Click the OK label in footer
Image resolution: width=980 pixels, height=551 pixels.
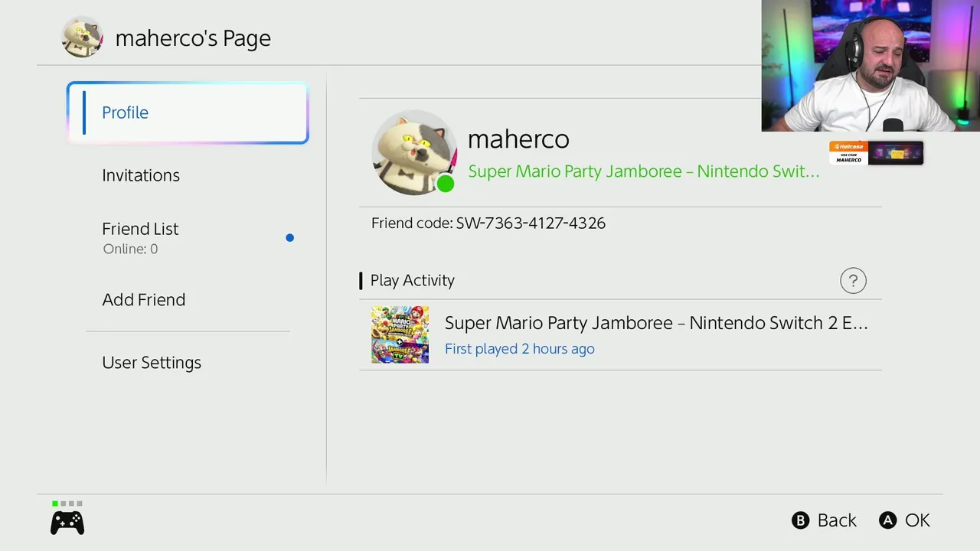[x=917, y=520]
